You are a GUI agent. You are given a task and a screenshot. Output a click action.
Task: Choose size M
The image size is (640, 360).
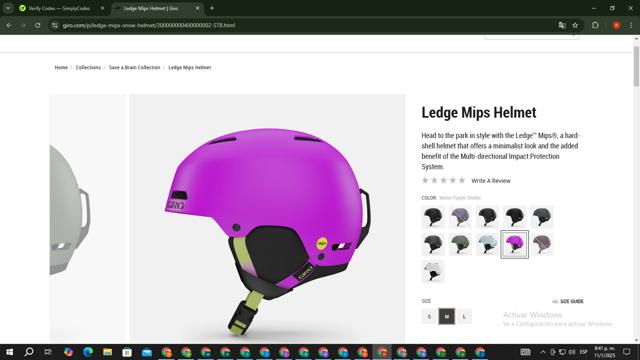(x=447, y=316)
